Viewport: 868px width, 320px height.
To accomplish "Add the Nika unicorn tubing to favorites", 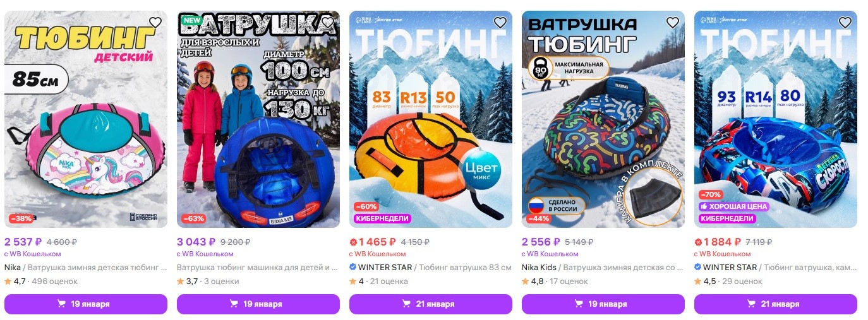I will coord(155,23).
